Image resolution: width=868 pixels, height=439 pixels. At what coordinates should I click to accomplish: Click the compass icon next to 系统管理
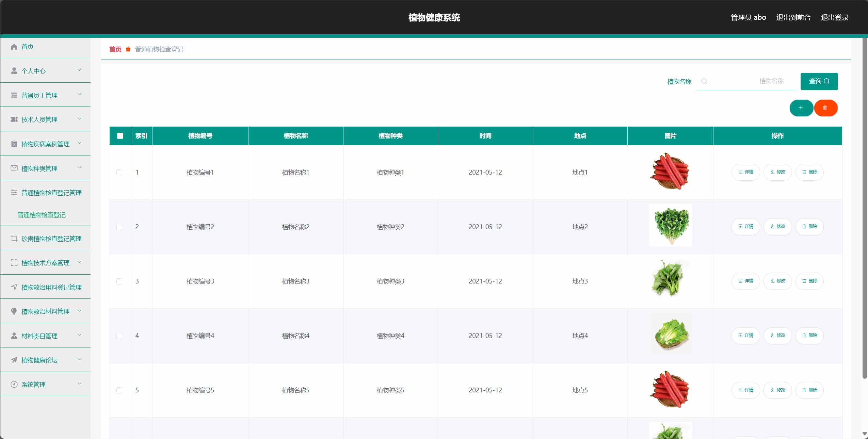(14, 384)
